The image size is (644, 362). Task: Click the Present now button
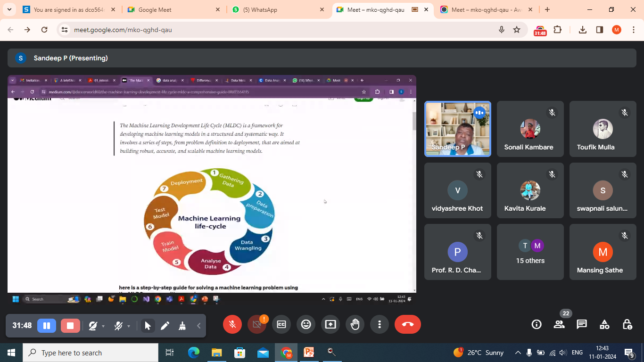(x=330, y=324)
